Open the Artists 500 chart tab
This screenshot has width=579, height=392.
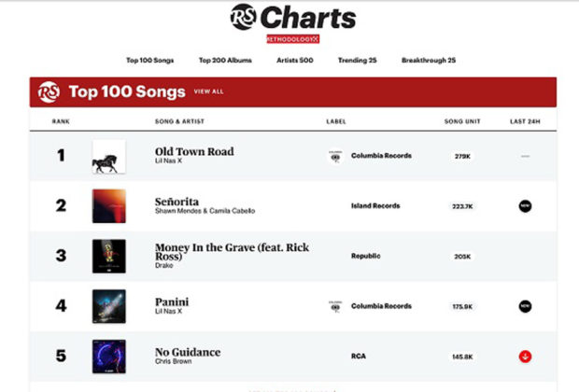click(294, 61)
